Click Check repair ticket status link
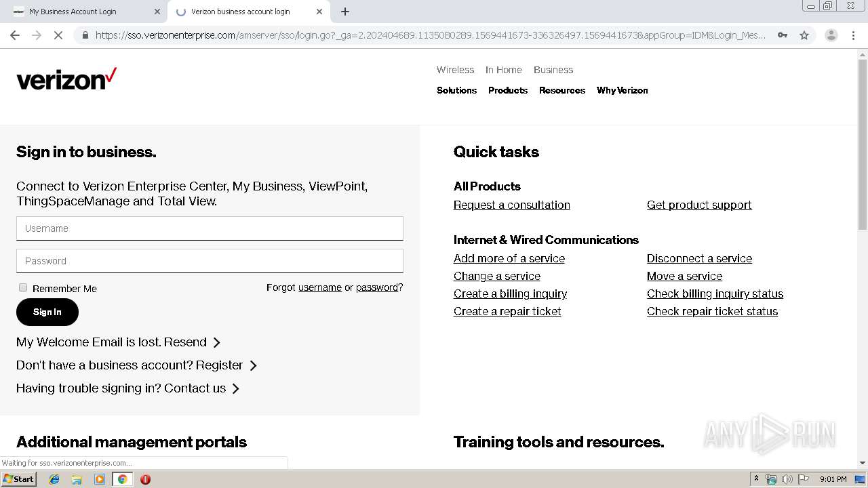868x488 pixels. tap(712, 311)
